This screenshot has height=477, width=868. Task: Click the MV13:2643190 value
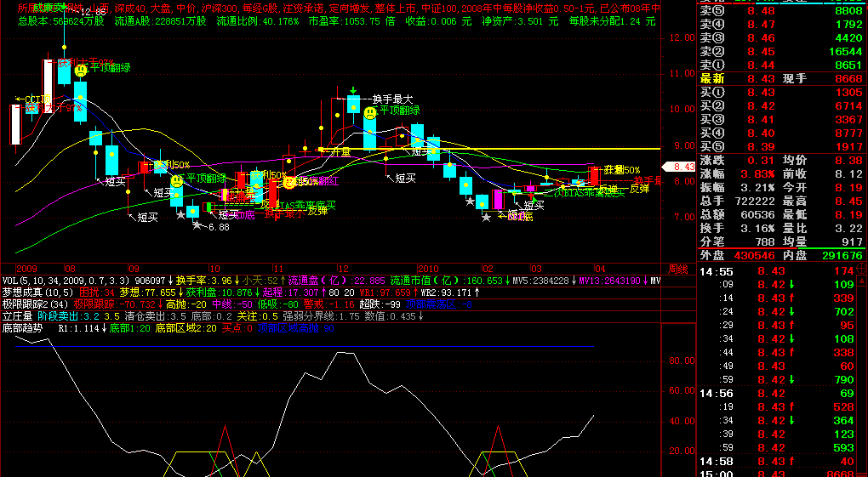point(611,281)
